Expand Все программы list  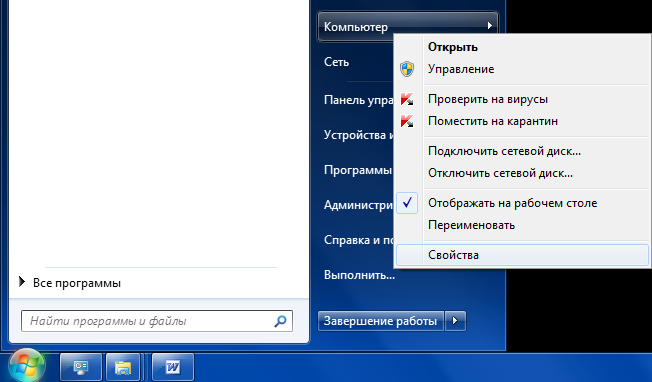[x=70, y=283]
